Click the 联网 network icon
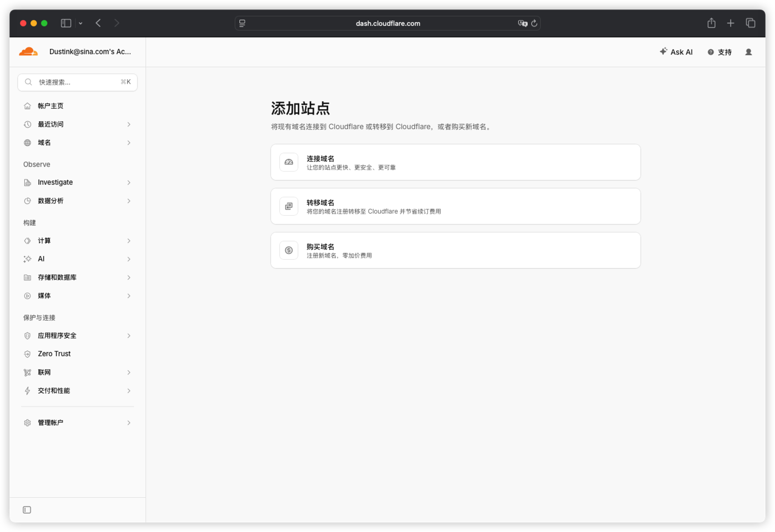The height and width of the screenshot is (532, 775). pos(27,373)
